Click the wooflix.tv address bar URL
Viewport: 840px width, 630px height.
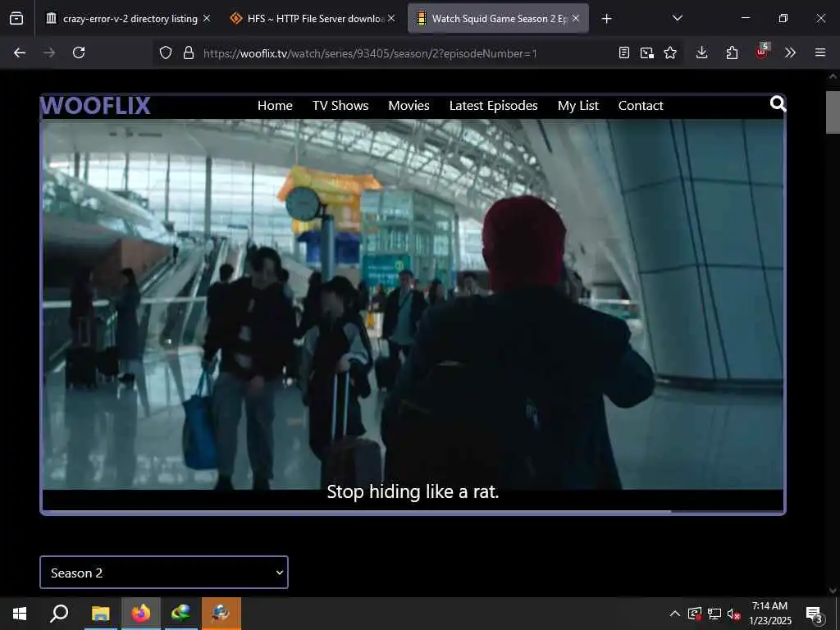(370, 53)
